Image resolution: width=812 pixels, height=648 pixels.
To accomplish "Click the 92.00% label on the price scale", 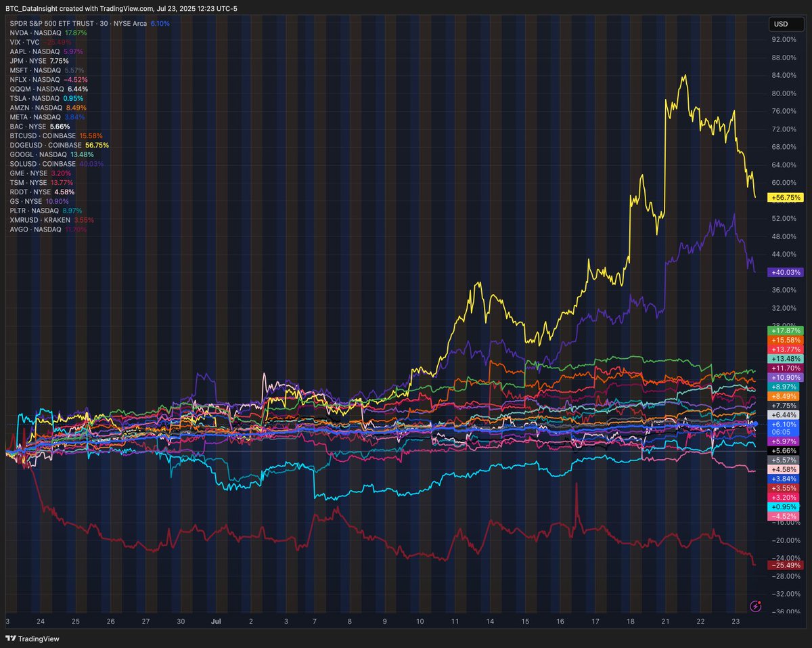I will click(x=785, y=39).
